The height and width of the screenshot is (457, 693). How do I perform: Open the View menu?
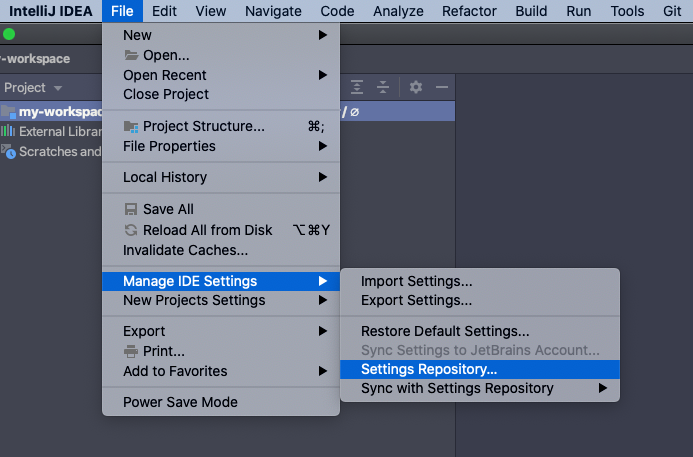211,11
